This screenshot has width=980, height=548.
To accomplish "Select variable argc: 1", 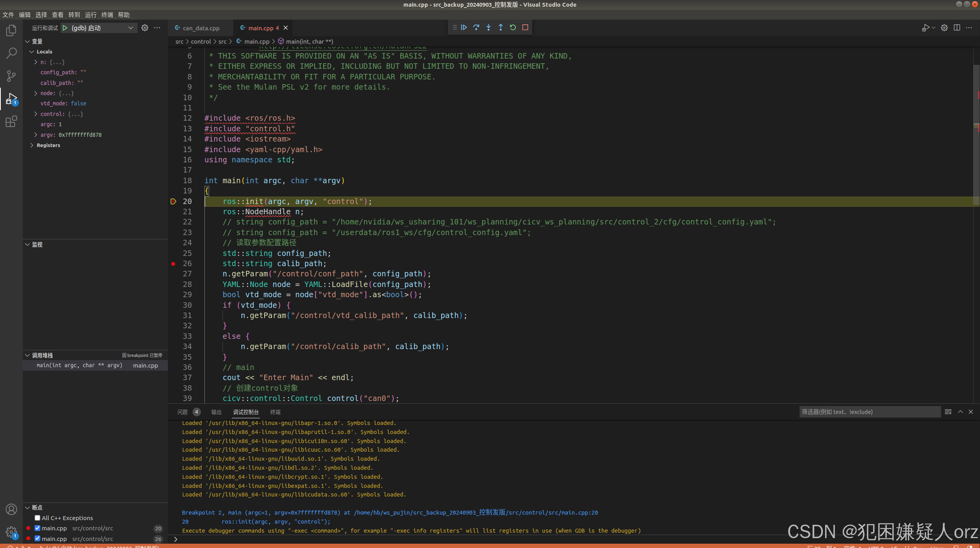I will click(51, 124).
